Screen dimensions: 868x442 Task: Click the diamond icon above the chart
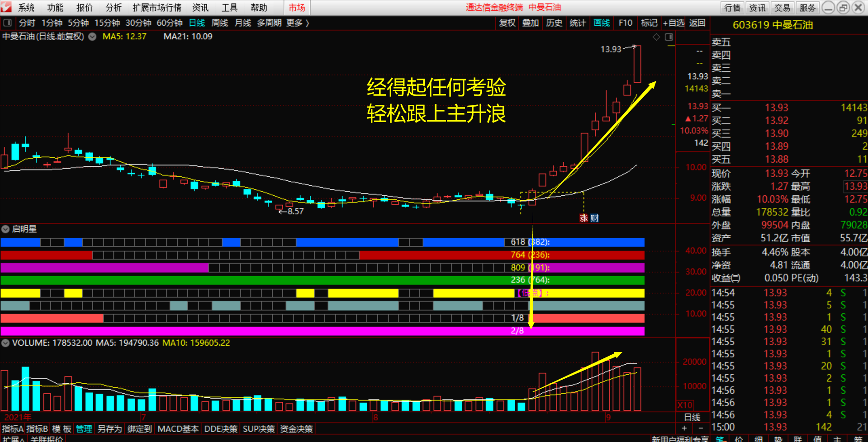(x=656, y=37)
